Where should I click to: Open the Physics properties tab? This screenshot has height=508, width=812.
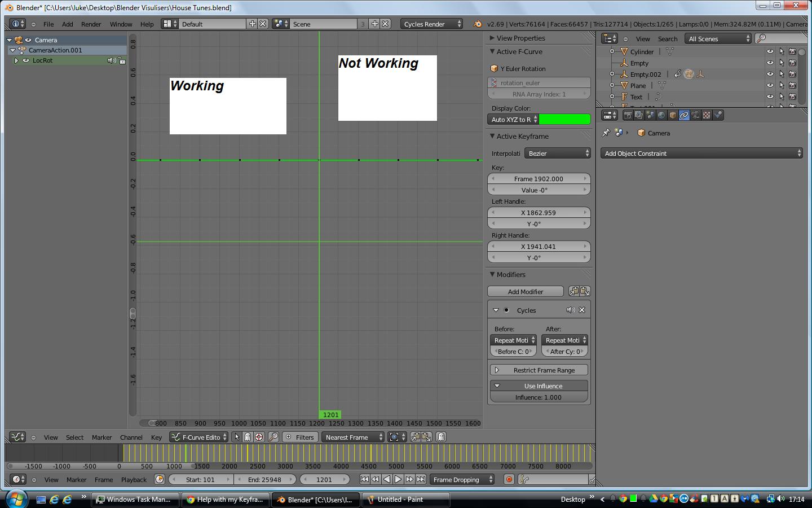click(718, 115)
